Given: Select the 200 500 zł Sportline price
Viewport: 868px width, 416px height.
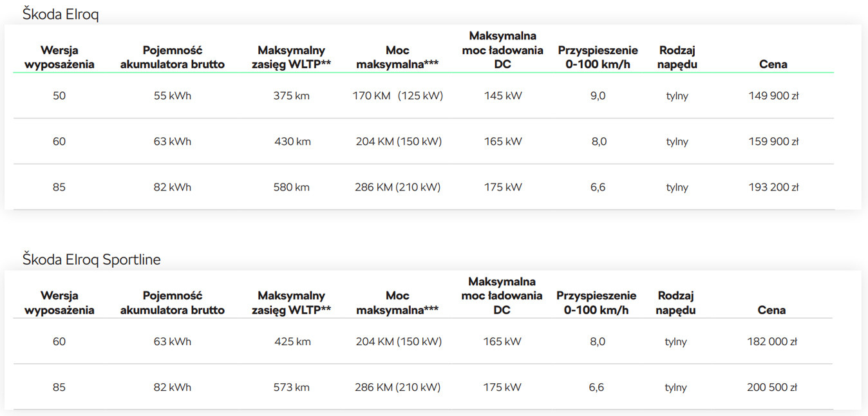Looking at the screenshot, I should [x=772, y=388].
